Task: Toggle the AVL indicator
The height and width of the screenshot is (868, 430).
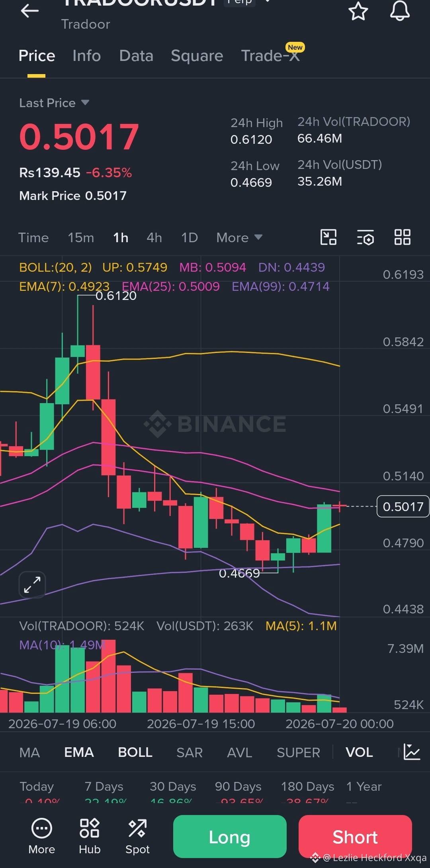Action: tap(240, 752)
